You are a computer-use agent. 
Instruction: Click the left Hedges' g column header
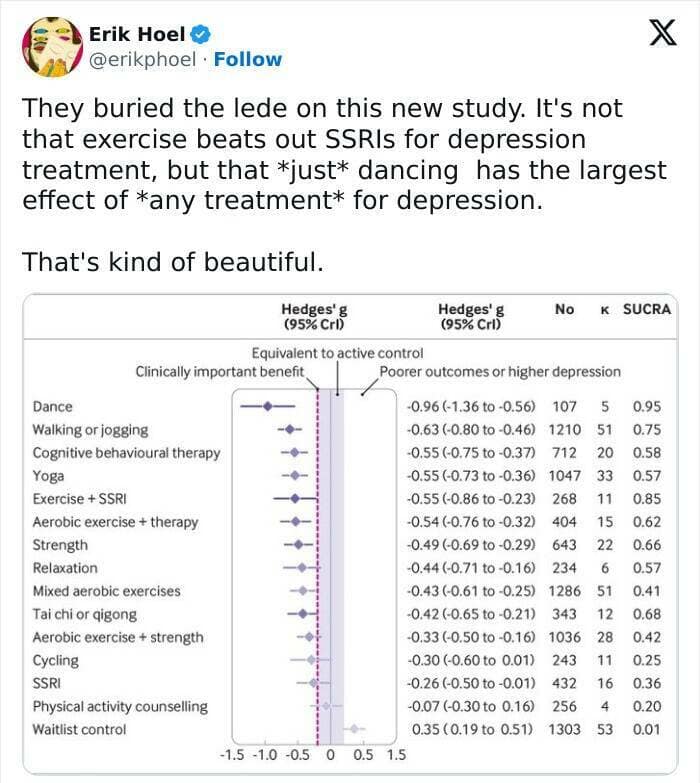click(x=314, y=316)
